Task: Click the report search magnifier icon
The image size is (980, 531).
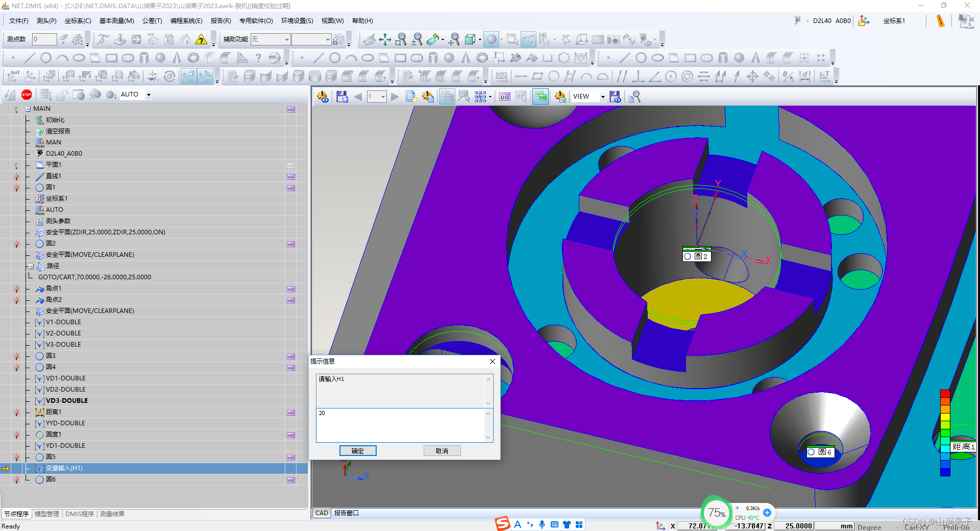Action: tap(634, 96)
